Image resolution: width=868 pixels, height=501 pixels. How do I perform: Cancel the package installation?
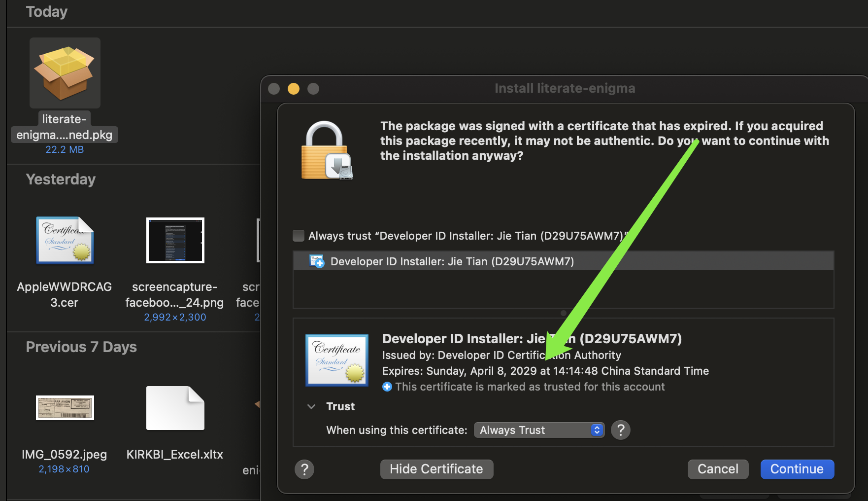click(x=717, y=469)
